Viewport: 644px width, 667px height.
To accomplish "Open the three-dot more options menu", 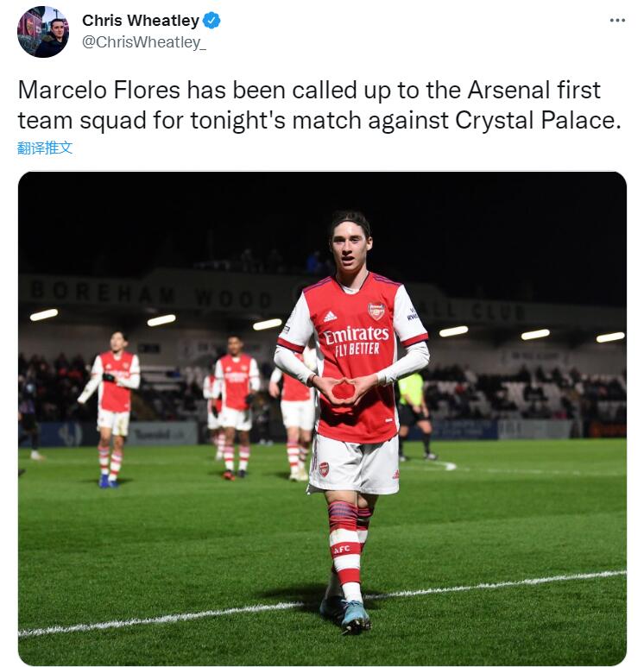I will pyautogui.click(x=616, y=20).
